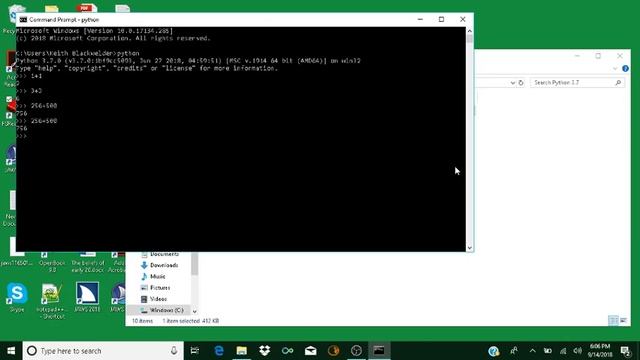Open the Action Center notifications icon
The width and height of the screenshot is (640, 360).
(625, 351)
